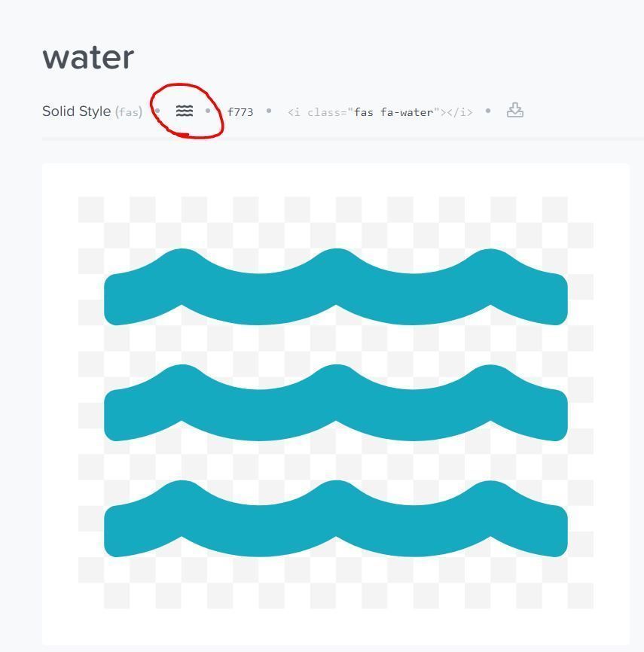Image resolution: width=644 pixels, height=652 pixels.
Task: Click the "Solid Style" label
Action: tap(76, 111)
